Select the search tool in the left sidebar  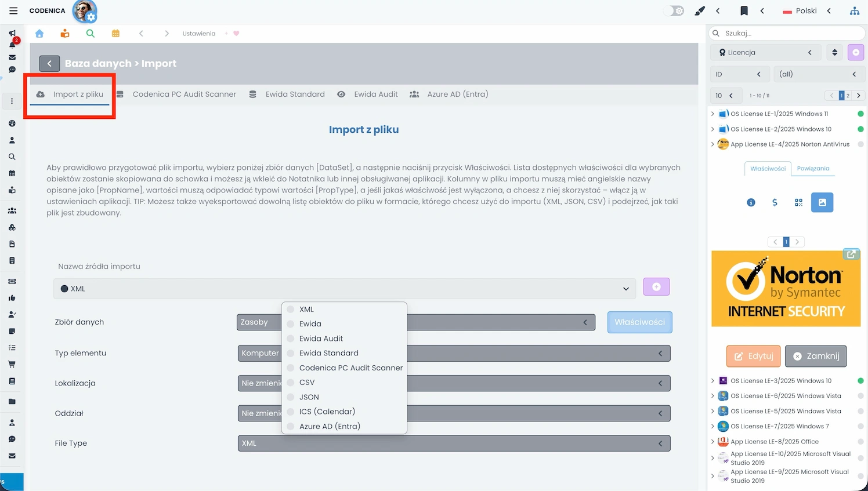[12, 157]
